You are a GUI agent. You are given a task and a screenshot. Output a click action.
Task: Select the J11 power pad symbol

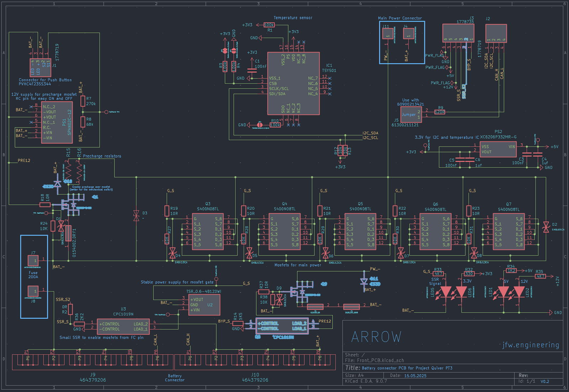[x=388, y=33]
